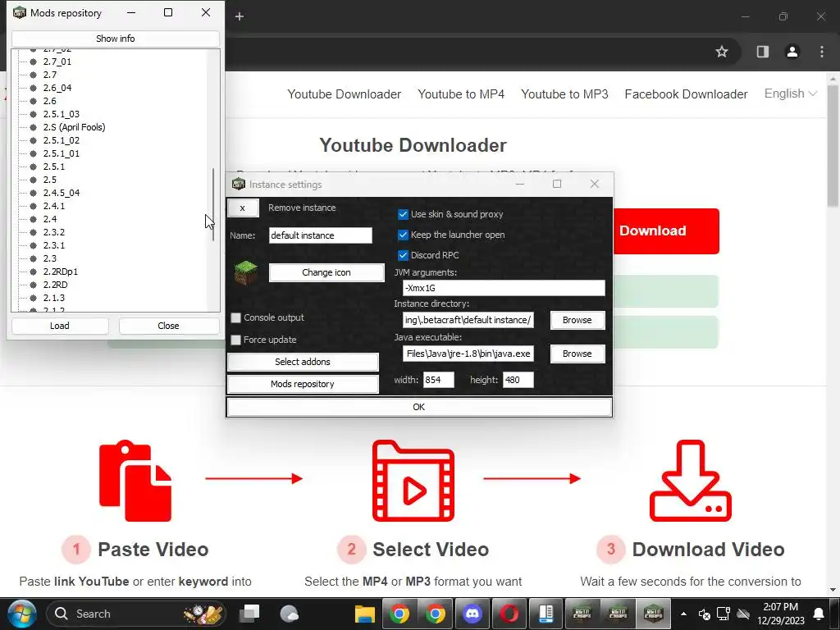Image resolution: width=840 pixels, height=630 pixels.
Task: Click the Mods repository list scrollbar thumb
Action: 213,204
